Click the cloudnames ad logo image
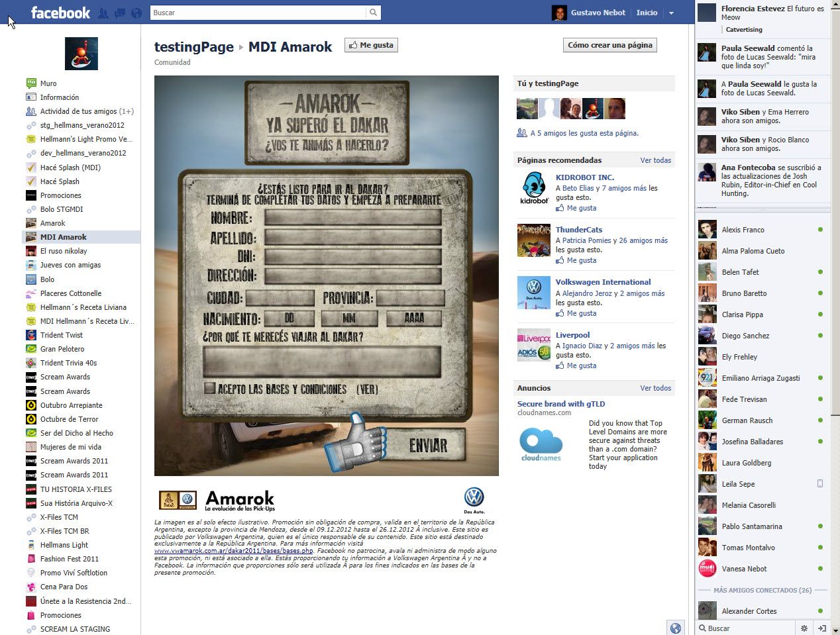 pos(541,444)
